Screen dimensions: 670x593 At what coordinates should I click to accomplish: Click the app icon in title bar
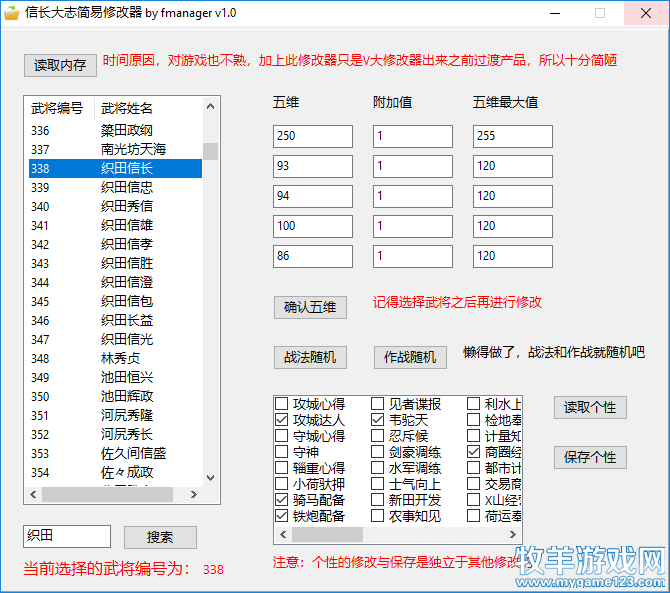coord(12,13)
